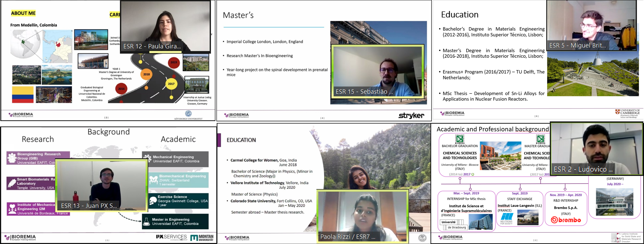
Task: Click the yellow 2017 circle on the road
Action: coord(171,84)
